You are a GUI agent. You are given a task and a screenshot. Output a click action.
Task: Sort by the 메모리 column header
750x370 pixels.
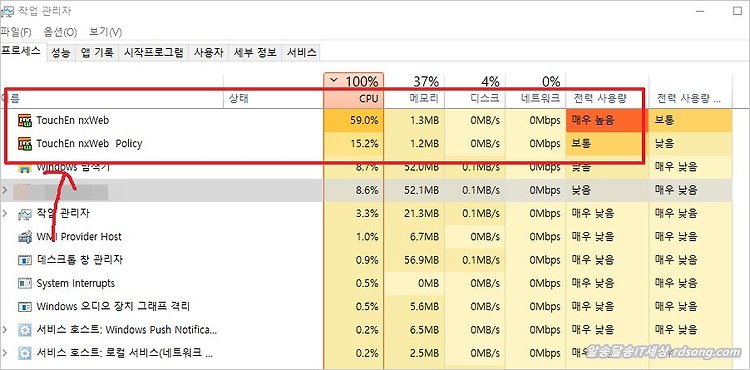tap(414, 90)
